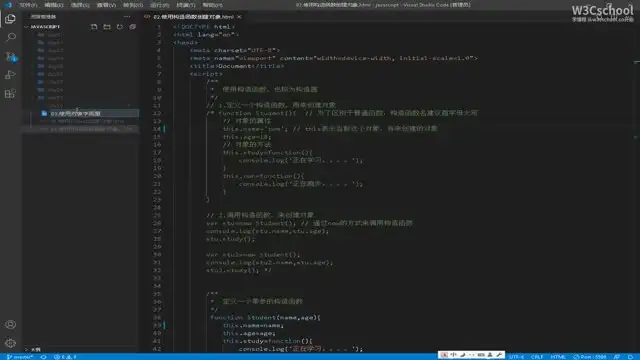640x360 pixels.
Task: Open the Source Control view
Action: tap(10, 56)
